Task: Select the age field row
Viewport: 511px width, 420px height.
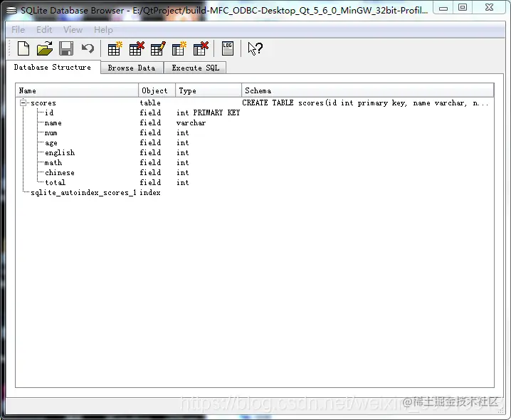Action: (x=255, y=142)
